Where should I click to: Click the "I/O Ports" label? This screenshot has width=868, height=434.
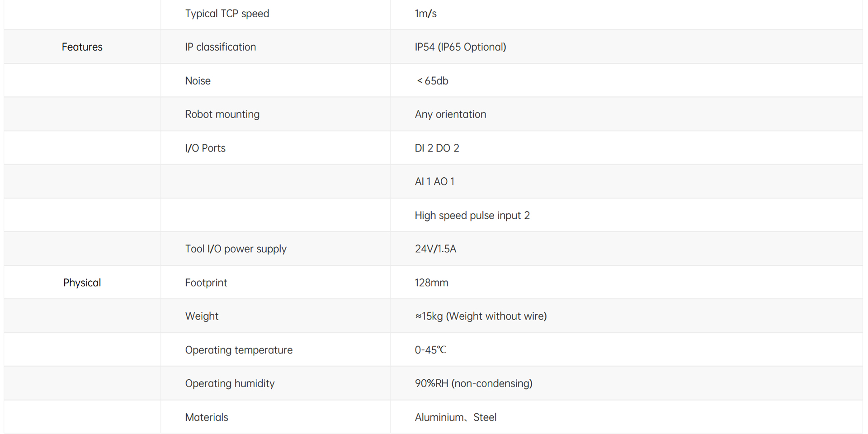point(205,148)
